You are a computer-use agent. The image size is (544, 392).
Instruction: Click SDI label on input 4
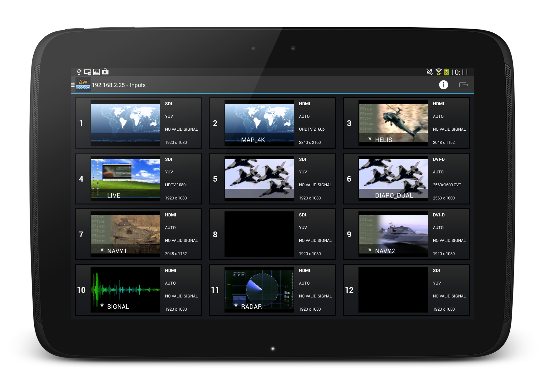pyautogui.click(x=169, y=160)
